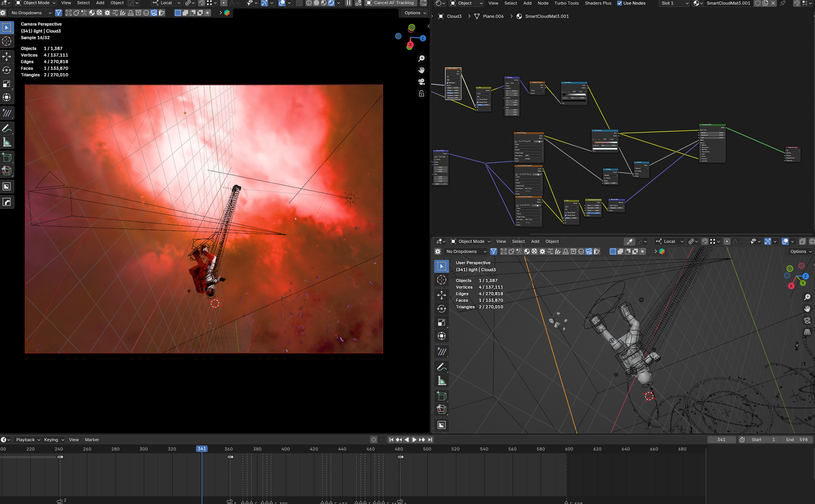Open node editor Object shader type dropdown
The width and height of the screenshot is (815, 504).
click(x=467, y=3)
